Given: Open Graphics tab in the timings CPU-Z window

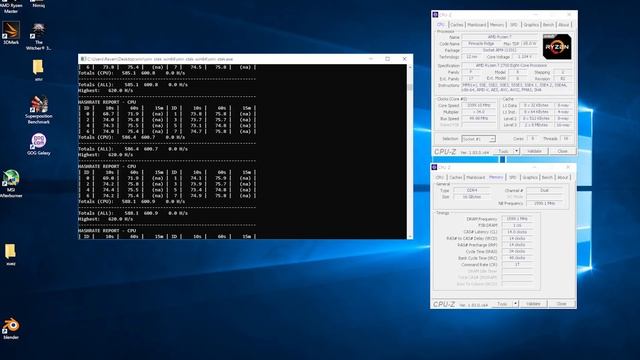Looking at the screenshot, I should [530, 178].
